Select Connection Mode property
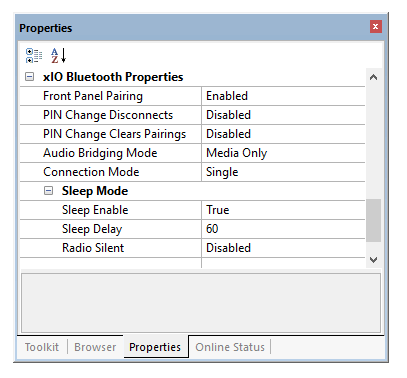The height and width of the screenshot is (378, 407). point(111,172)
